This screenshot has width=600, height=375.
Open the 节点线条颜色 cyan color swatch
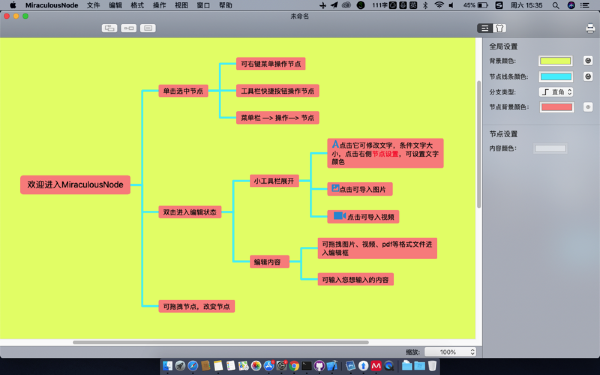[556, 77]
